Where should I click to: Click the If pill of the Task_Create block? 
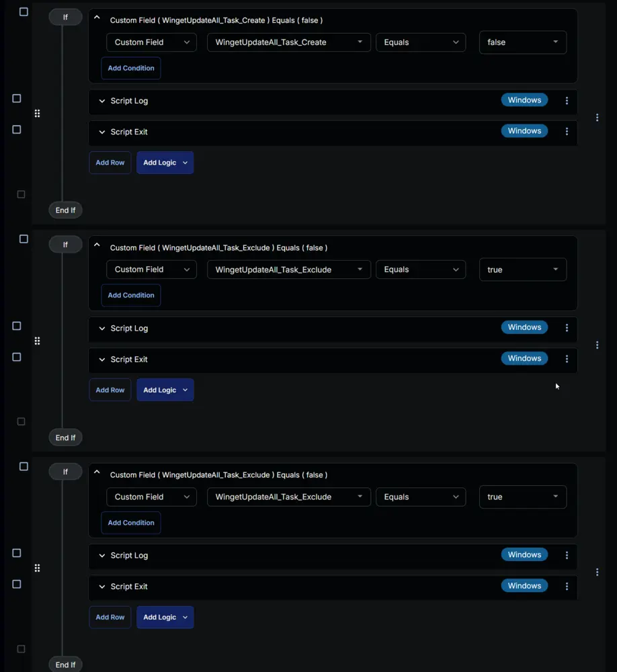pyautogui.click(x=65, y=17)
